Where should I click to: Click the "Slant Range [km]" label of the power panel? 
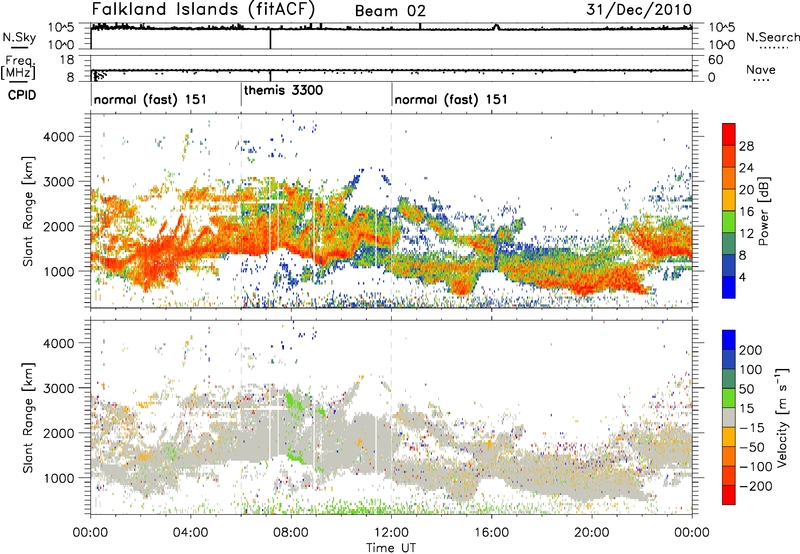coord(29,212)
